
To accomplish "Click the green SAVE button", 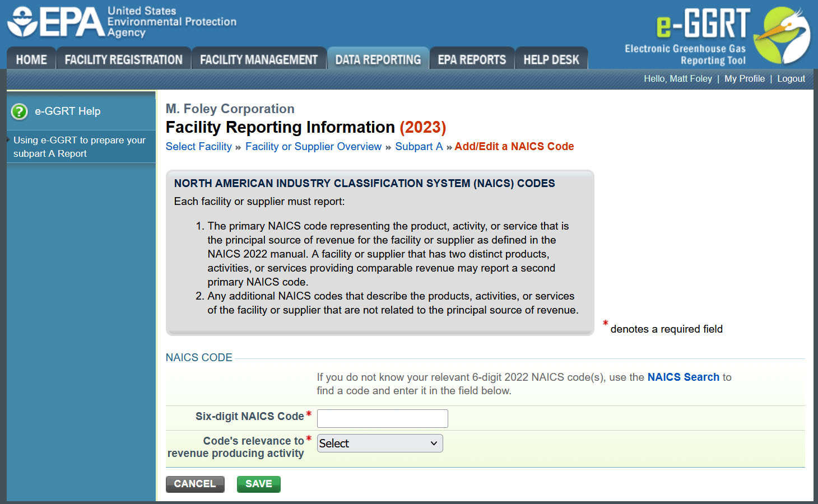I will click(x=259, y=484).
